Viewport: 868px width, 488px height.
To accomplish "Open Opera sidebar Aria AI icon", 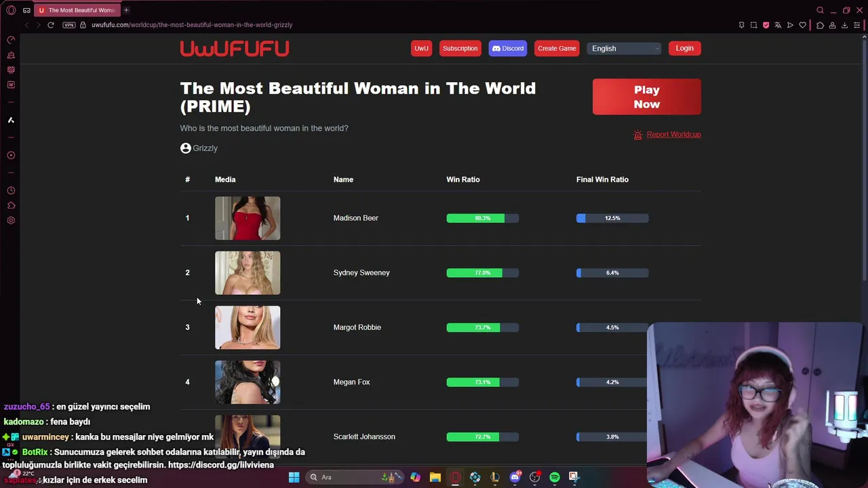I will (11, 120).
